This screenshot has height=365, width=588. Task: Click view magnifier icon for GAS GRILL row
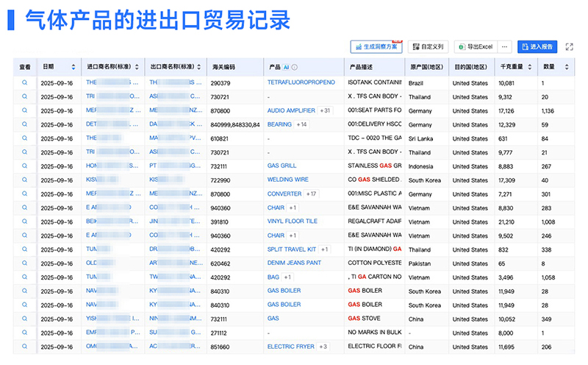(25, 166)
